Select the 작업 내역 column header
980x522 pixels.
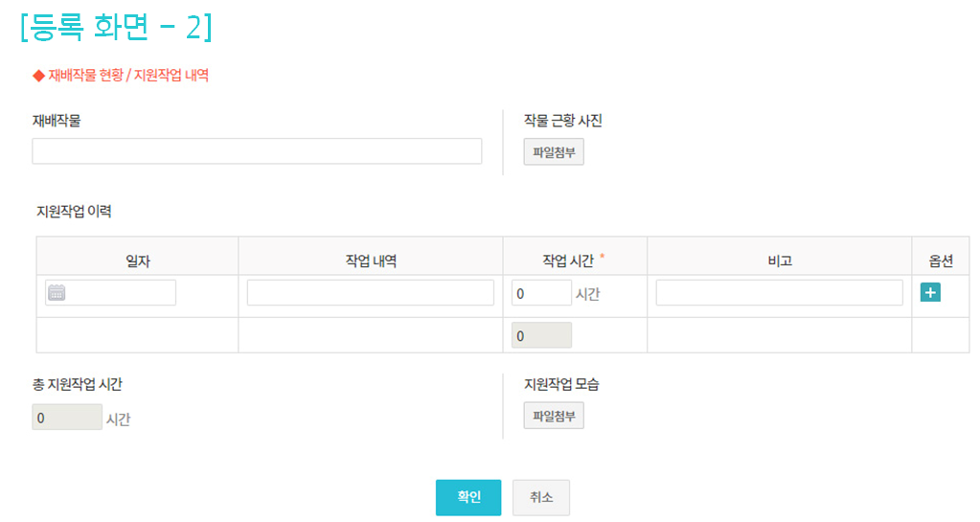point(371,261)
